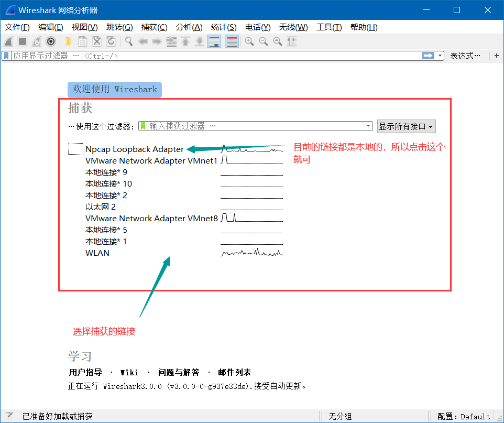Click the restart capture icon
This screenshot has width=504, height=423.
pos(37,41)
